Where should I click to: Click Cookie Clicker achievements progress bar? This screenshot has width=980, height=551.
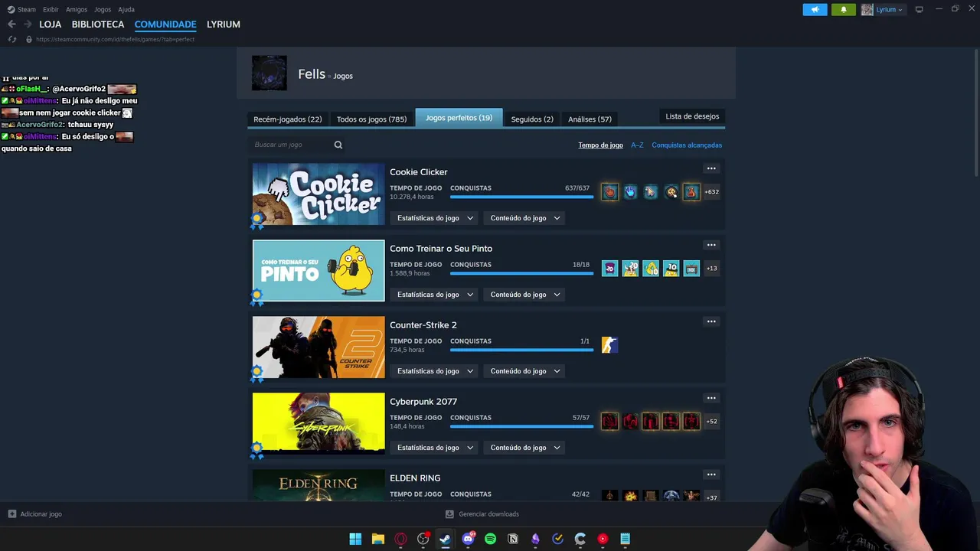521,197
